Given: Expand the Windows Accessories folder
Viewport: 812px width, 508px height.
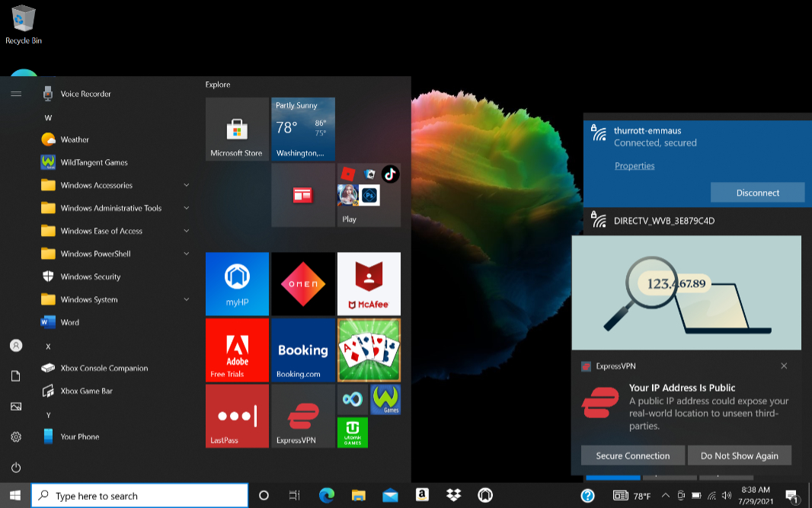Looking at the screenshot, I should (x=114, y=185).
